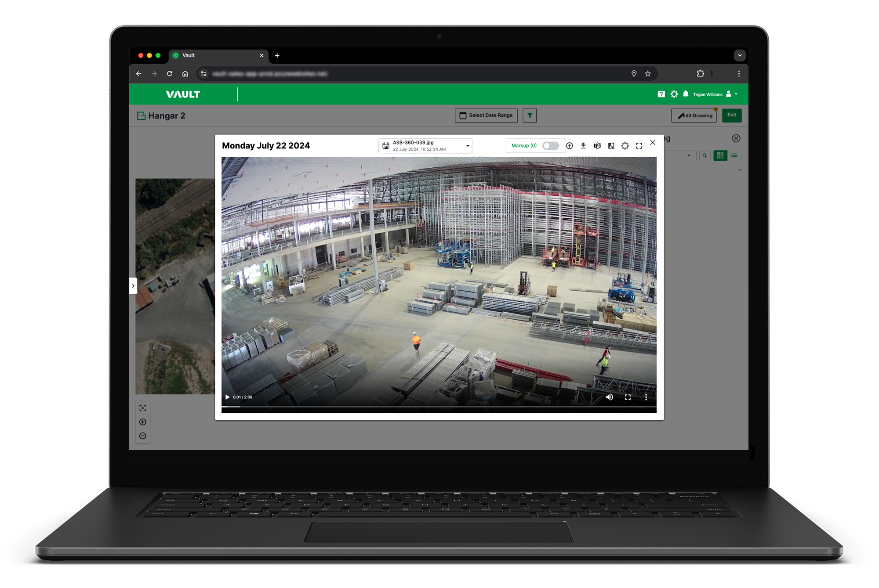
Task: Share image to Microsoft Teams
Action: click(597, 146)
